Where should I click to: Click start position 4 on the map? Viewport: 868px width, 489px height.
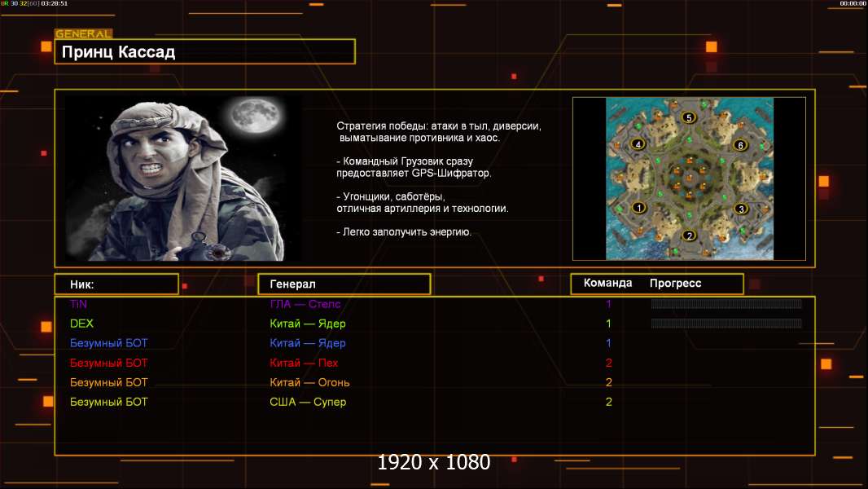tap(638, 144)
